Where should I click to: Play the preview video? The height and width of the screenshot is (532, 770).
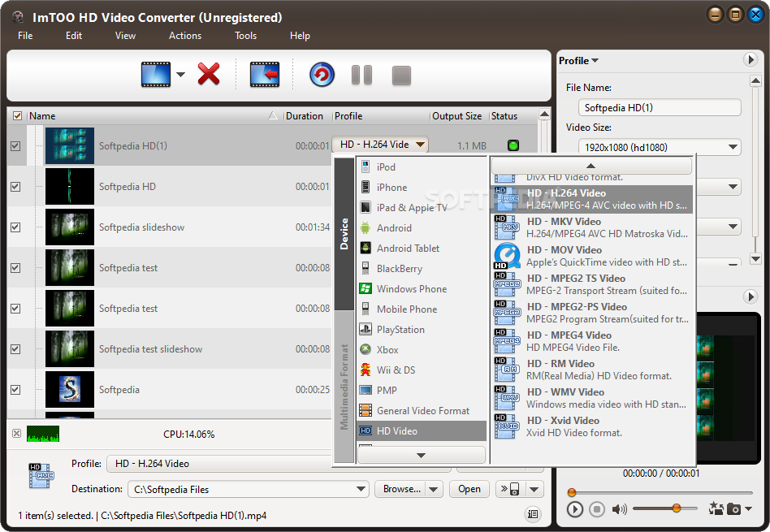click(x=574, y=509)
